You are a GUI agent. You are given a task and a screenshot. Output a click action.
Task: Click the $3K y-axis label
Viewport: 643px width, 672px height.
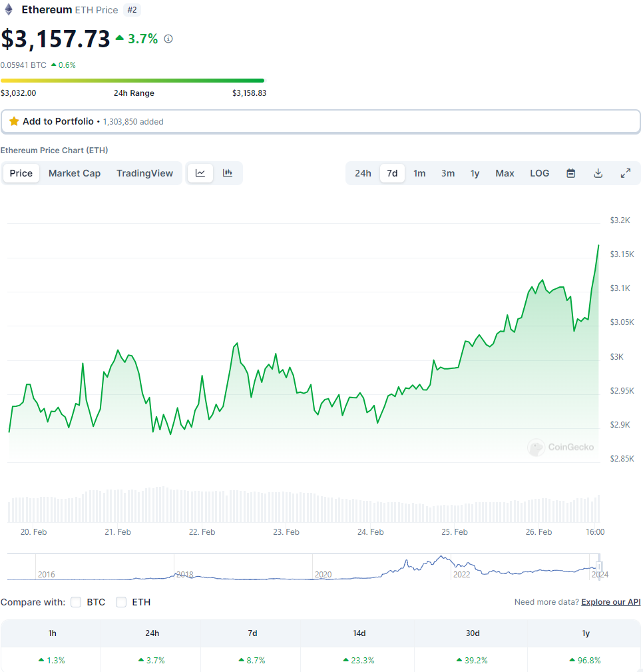coord(617,356)
